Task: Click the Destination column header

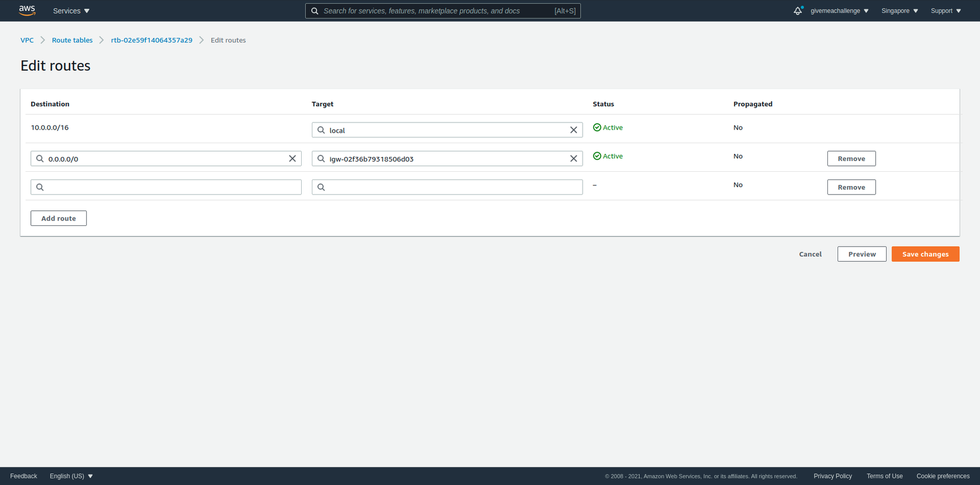Action: click(x=50, y=104)
